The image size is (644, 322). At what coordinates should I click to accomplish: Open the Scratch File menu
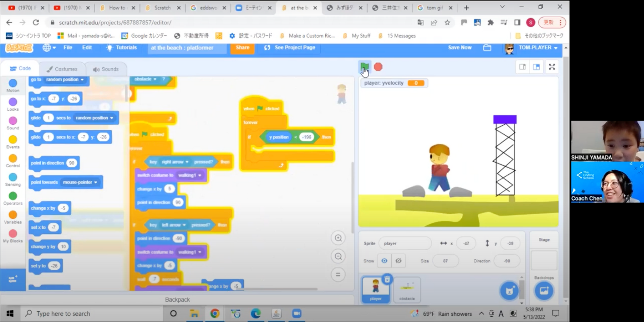[68, 47]
